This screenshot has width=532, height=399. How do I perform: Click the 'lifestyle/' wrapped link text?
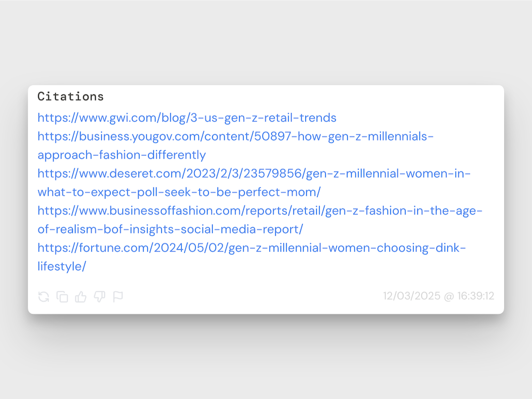pyautogui.click(x=62, y=266)
